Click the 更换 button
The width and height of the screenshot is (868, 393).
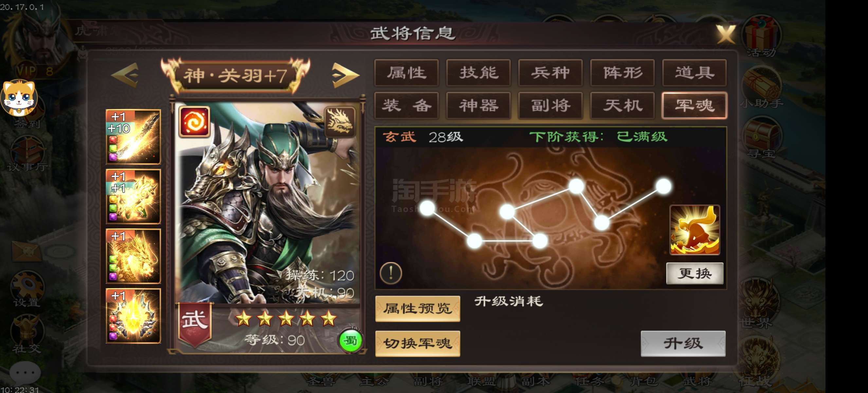695,273
